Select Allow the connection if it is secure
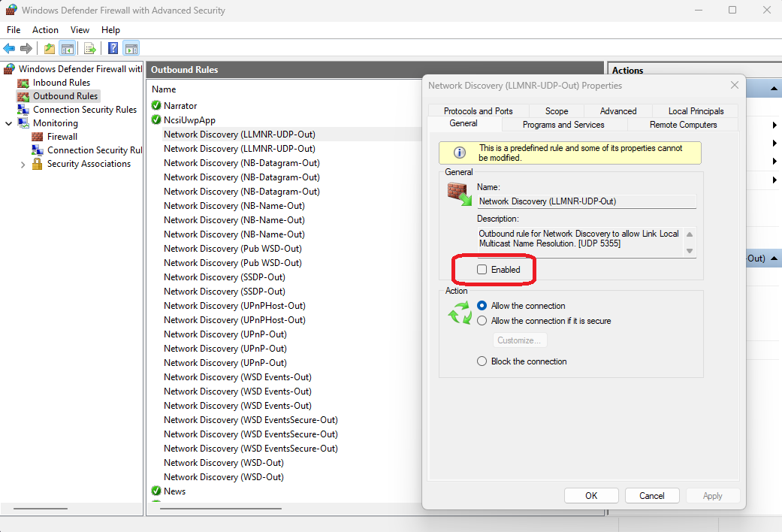 click(x=482, y=321)
